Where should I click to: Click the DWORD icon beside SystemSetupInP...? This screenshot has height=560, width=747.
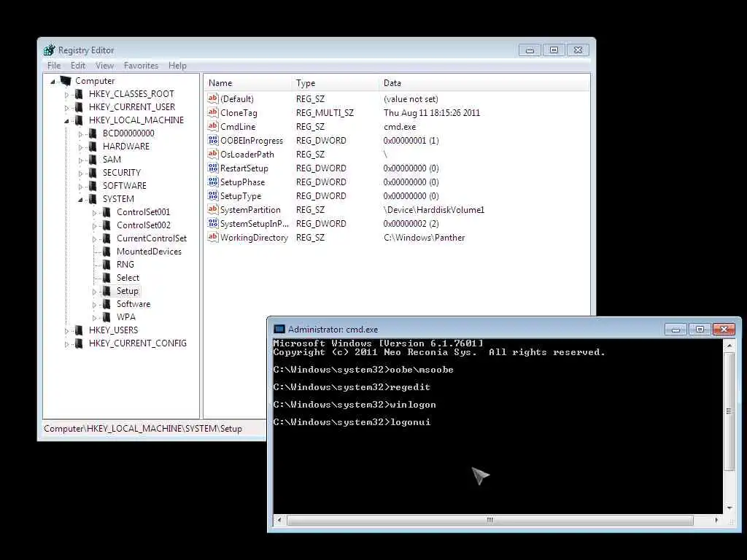click(213, 223)
